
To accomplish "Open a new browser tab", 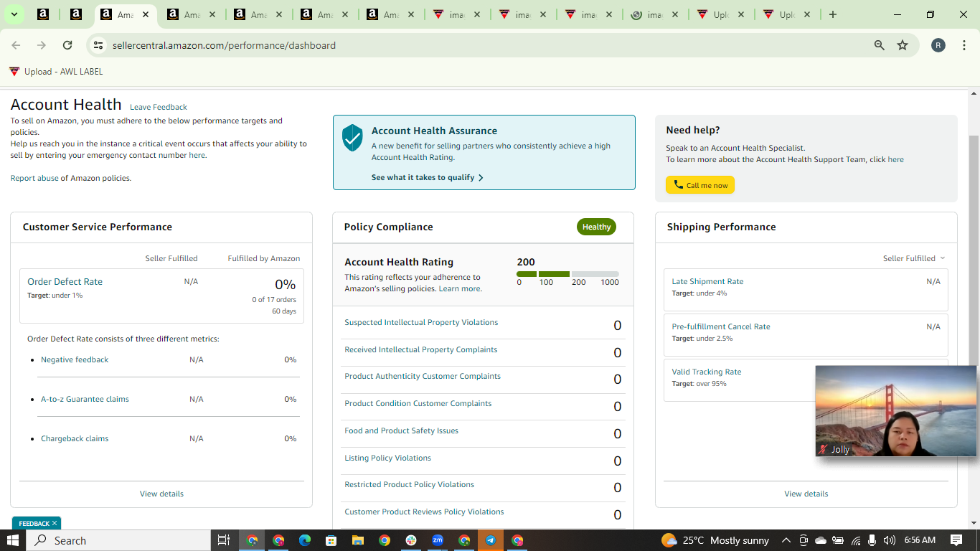I will (832, 14).
